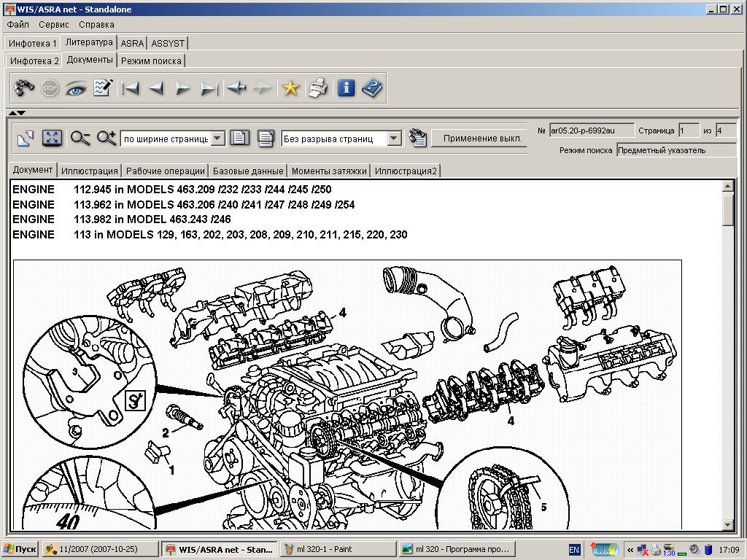The width and height of the screenshot is (747, 560).
Task: Go to the first page arrow
Action: point(131,88)
